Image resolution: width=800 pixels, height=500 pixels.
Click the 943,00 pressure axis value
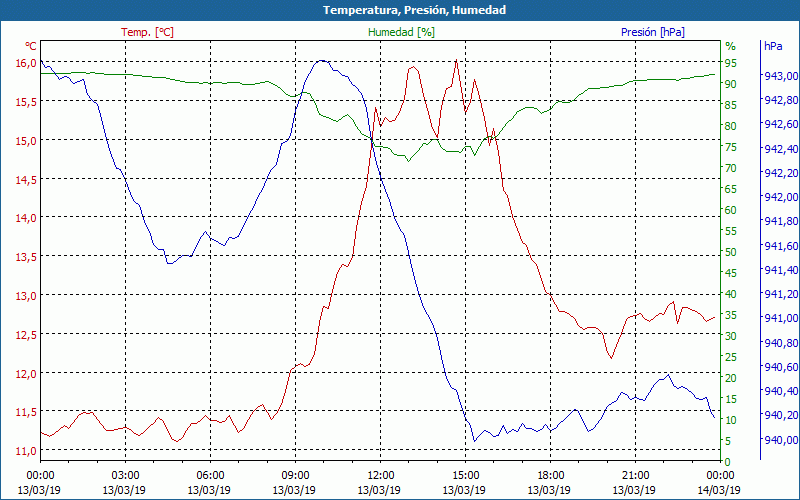coord(781,76)
